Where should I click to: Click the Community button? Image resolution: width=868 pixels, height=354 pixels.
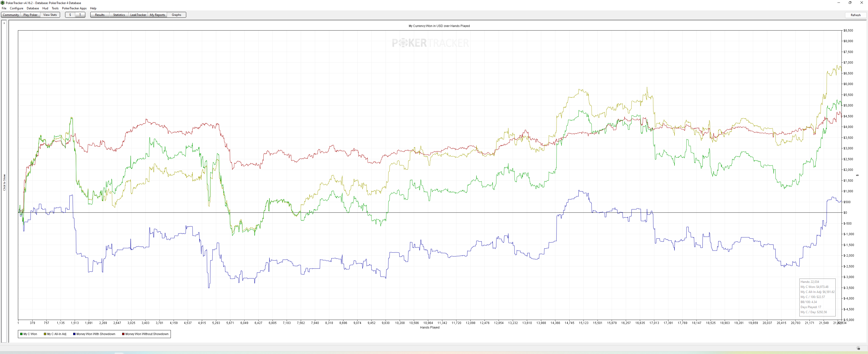[11, 15]
